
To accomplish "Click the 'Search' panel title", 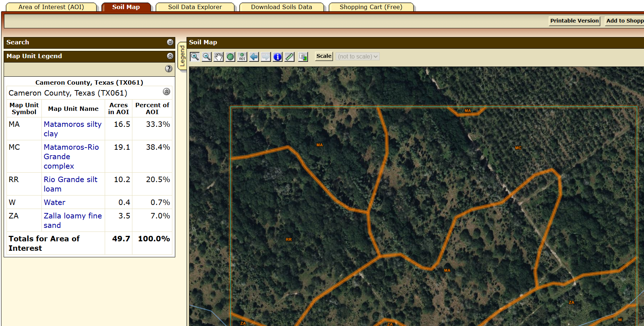I will (17, 42).
